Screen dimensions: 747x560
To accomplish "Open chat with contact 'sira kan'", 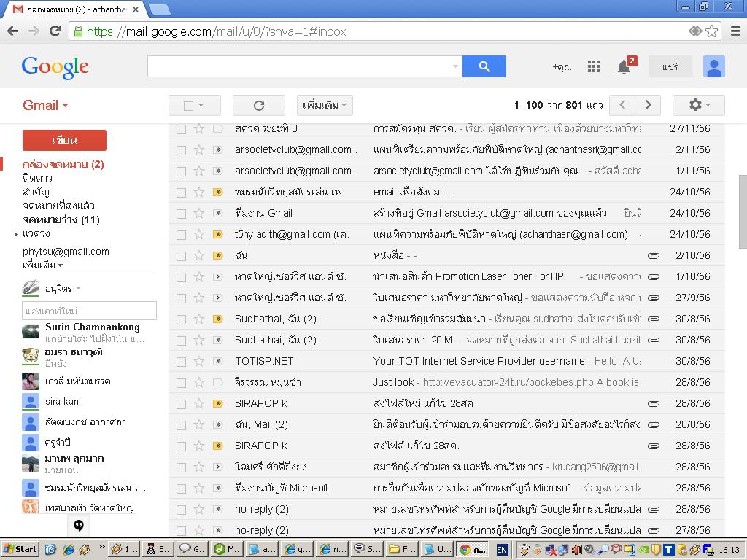I will (89, 402).
